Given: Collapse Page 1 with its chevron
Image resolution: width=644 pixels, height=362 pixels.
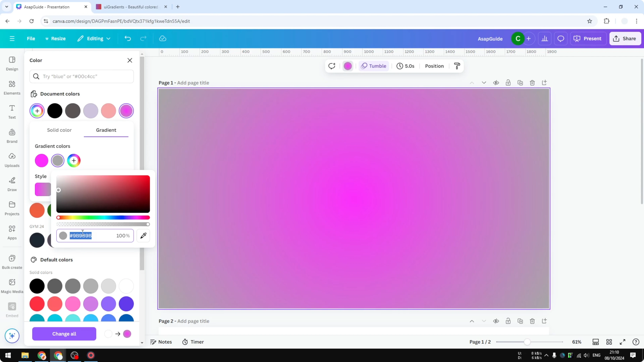Looking at the screenshot, I should [472, 83].
